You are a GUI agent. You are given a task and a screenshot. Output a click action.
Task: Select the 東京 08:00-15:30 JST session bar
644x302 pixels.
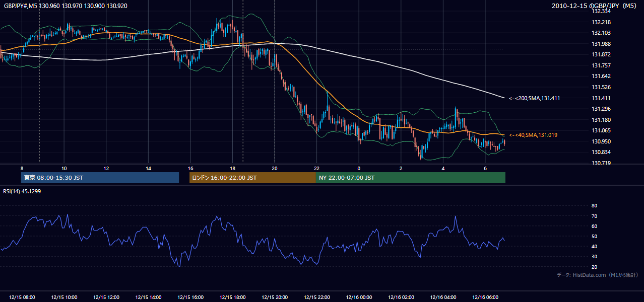[x=100, y=178]
